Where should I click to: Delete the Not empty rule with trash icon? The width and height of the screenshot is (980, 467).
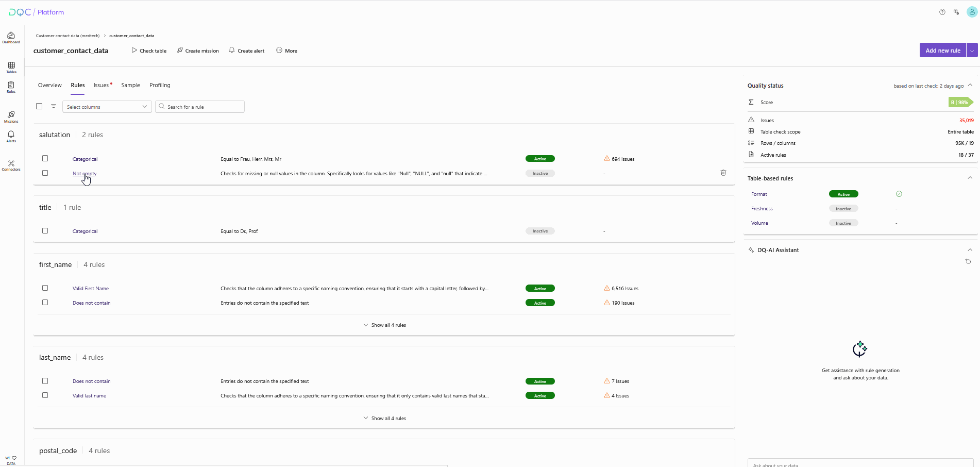[x=723, y=173]
